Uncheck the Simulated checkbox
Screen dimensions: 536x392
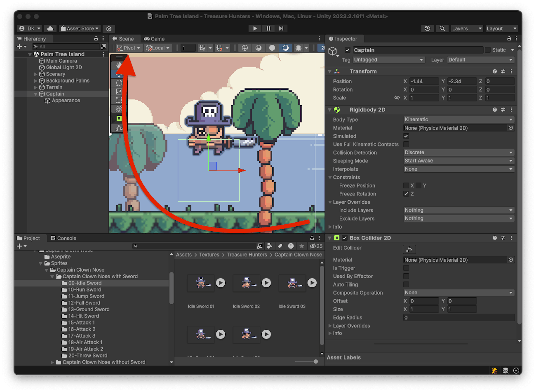coord(406,136)
